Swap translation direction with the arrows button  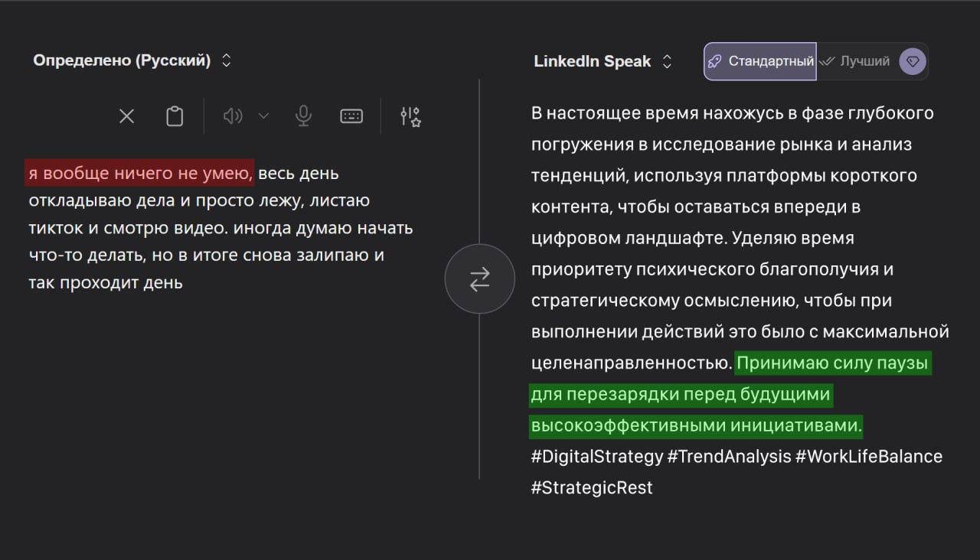(479, 278)
